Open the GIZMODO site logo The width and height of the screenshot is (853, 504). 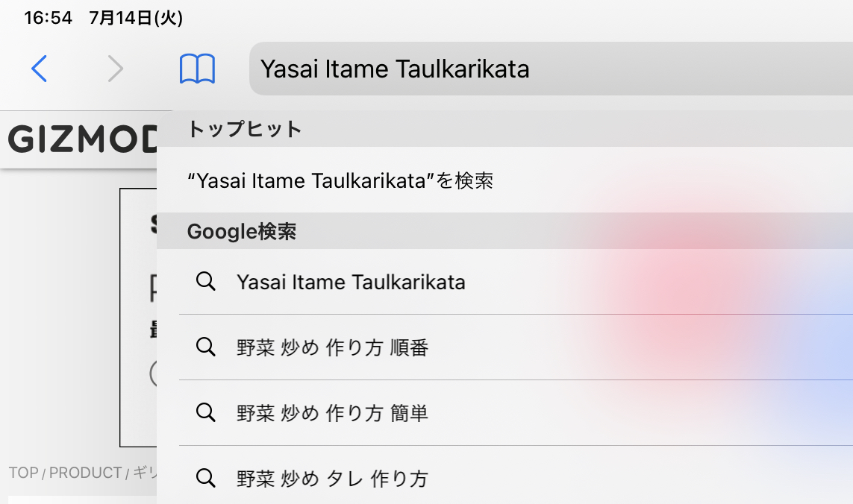[x=83, y=139]
